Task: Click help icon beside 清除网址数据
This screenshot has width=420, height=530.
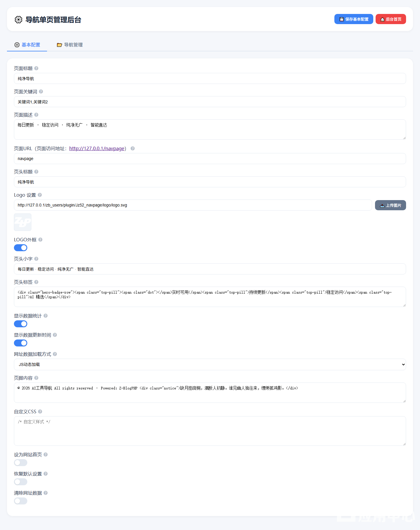Action: point(46,493)
